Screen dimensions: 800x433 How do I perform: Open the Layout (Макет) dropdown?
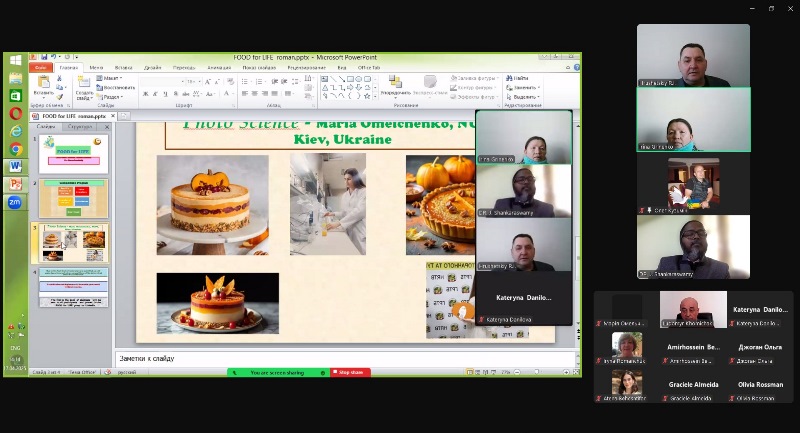coord(109,78)
